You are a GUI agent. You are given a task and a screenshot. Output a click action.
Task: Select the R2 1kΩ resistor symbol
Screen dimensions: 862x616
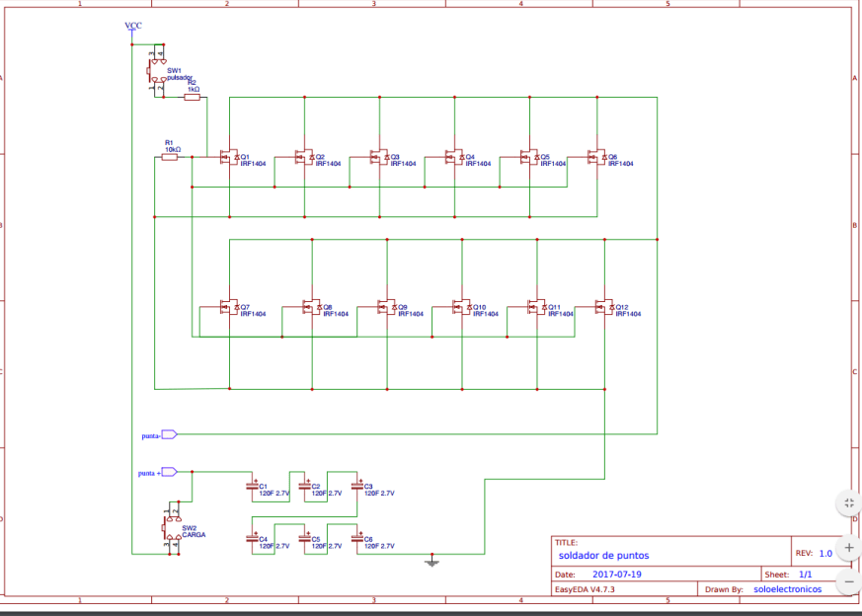click(x=192, y=97)
